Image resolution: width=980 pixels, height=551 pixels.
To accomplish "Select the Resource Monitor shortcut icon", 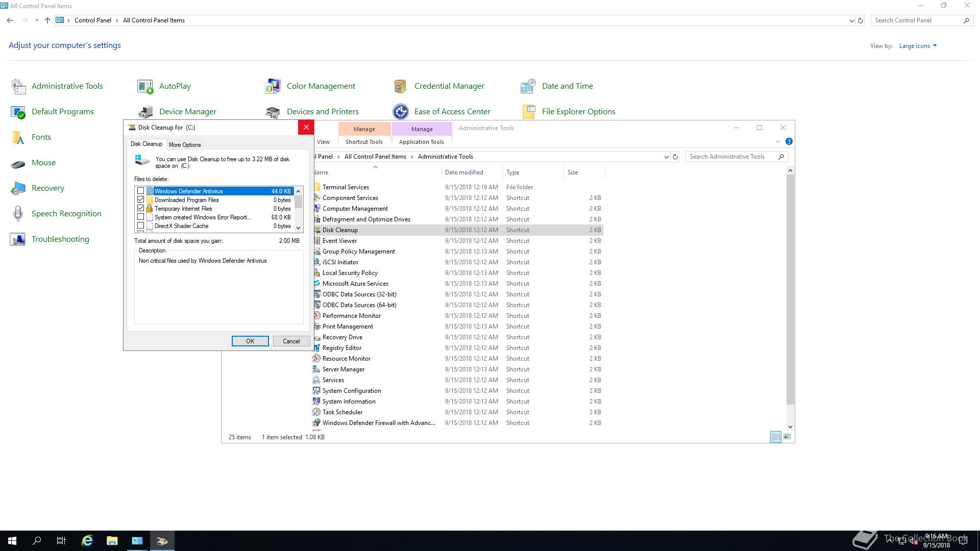I will pyautogui.click(x=316, y=359).
